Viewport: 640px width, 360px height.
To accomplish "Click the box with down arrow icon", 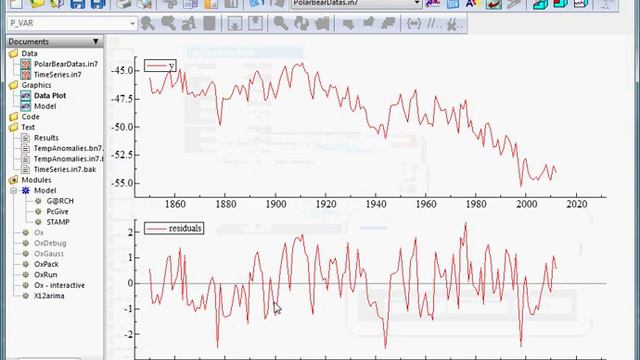I will tap(235, 23).
